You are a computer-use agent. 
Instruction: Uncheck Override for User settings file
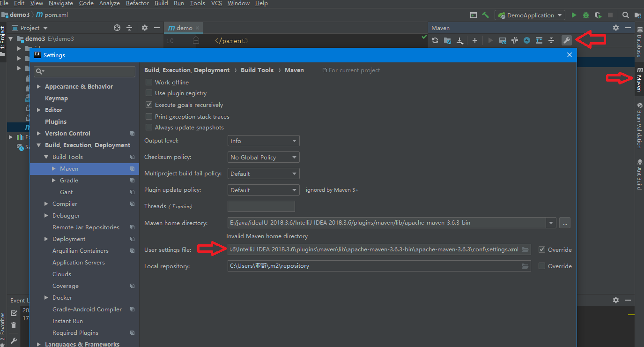(x=542, y=249)
